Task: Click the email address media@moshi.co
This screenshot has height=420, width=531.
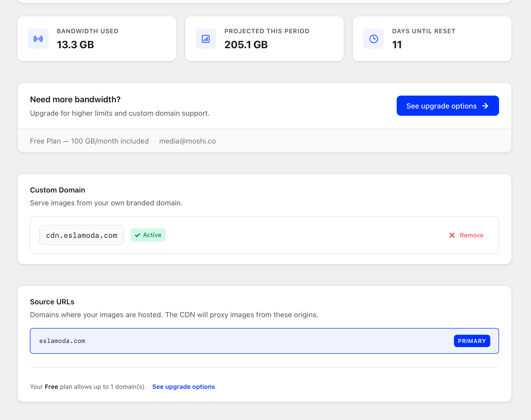Action: (x=187, y=141)
